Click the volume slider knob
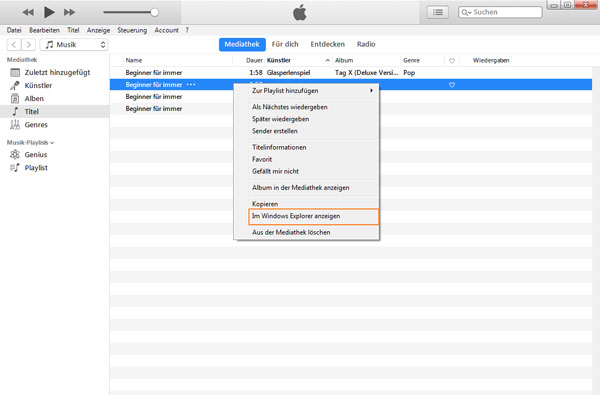The height and width of the screenshot is (395, 600). pyautogui.click(x=154, y=12)
